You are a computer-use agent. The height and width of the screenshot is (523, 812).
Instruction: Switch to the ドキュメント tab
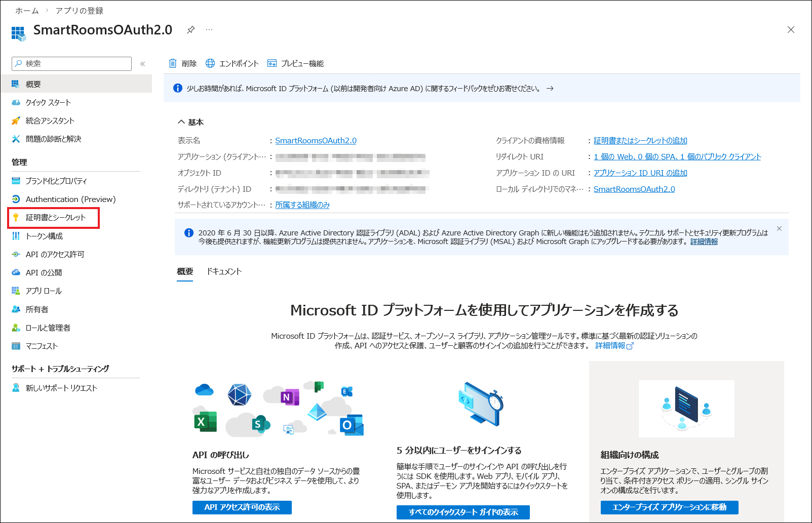click(224, 271)
